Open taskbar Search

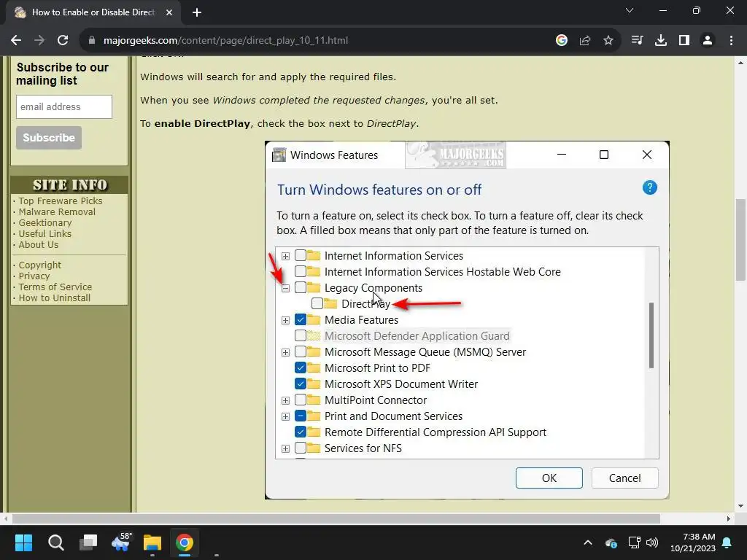[55, 542]
